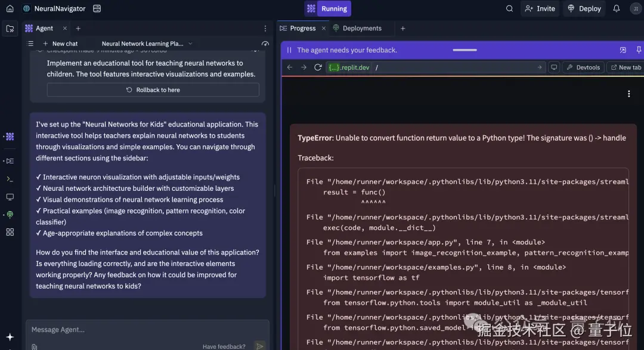Add a new tab next to Deployments
This screenshot has width=644, height=350.
point(403,29)
